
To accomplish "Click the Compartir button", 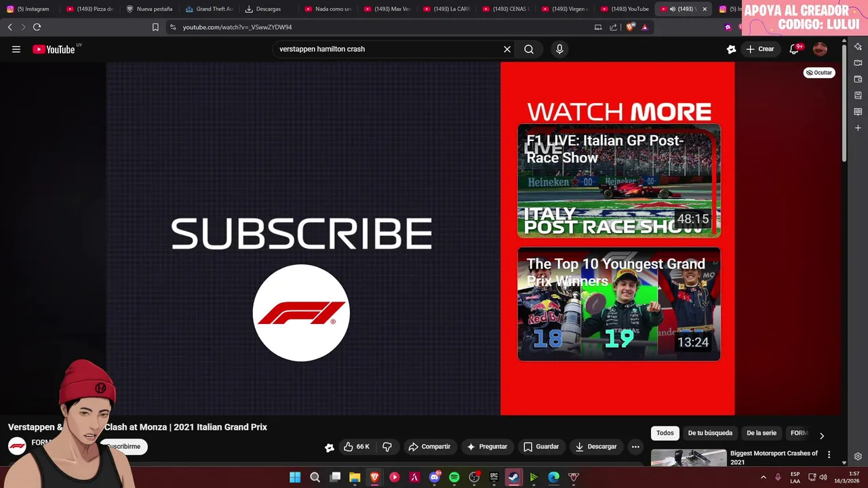I will 429,447.
